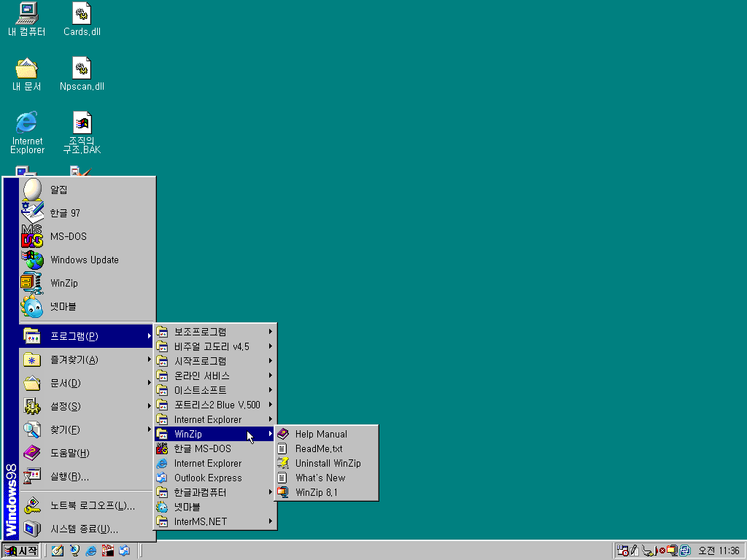Open Task Scheduler tray icon

[x=622, y=551]
